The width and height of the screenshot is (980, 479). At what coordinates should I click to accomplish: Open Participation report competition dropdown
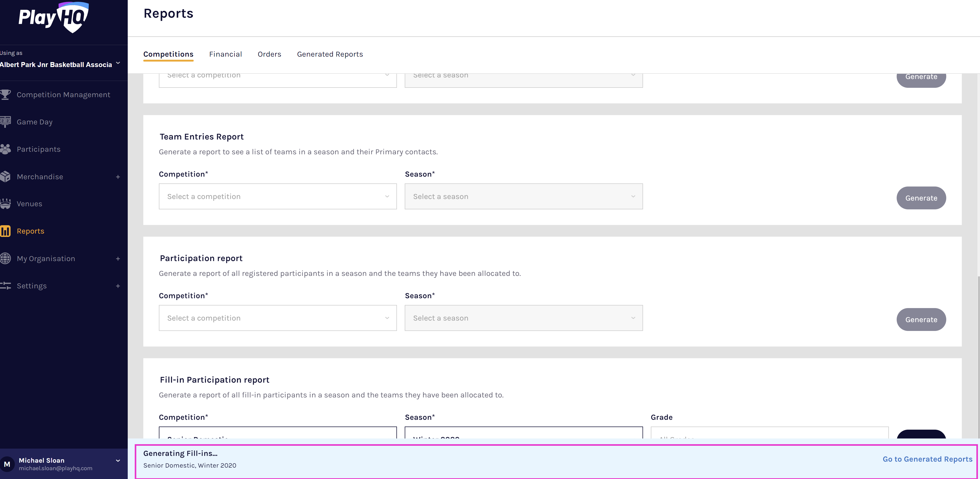pyautogui.click(x=277, y=318)
